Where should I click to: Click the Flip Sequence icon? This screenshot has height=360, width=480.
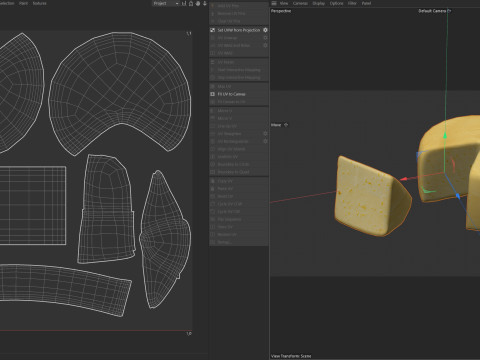tap(212, 219)
